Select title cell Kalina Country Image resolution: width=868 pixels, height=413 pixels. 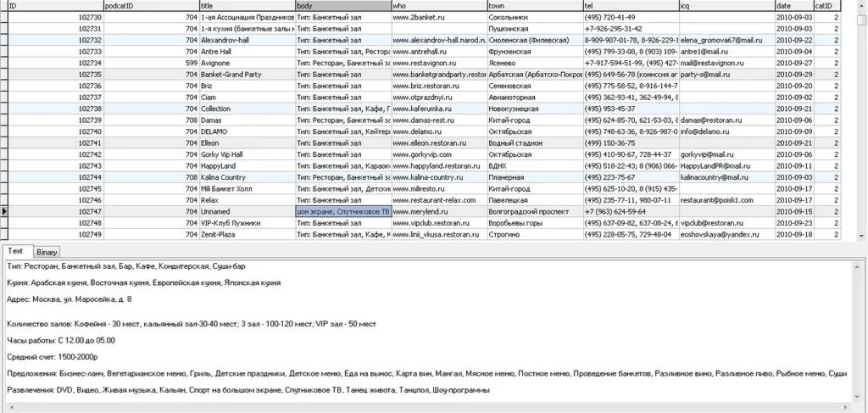[247, 177]
